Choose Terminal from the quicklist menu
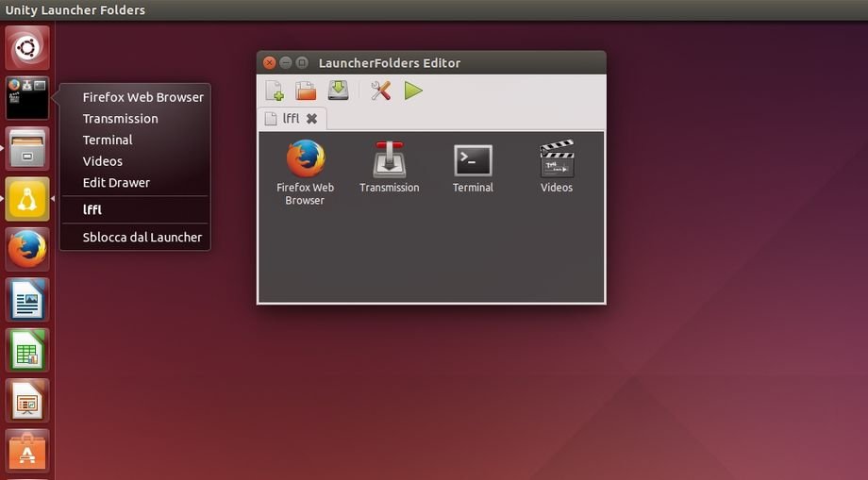 pyautogui.click(x=108, y=140)
